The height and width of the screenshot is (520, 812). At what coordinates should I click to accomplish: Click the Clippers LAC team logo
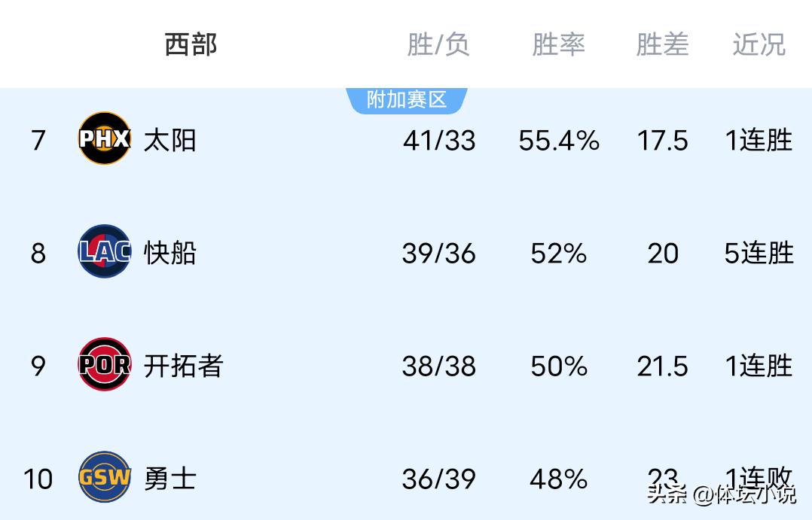[x=105, y=251]
